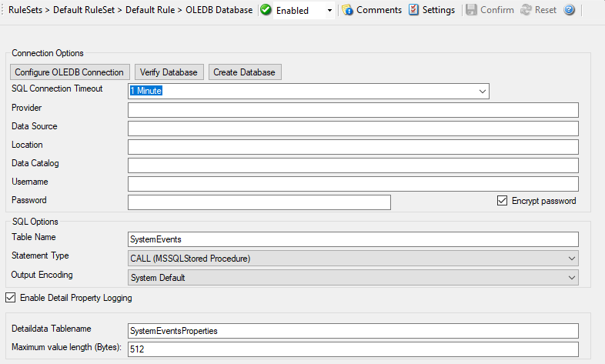Open the Output Encoding dropdown

[571, 277]
